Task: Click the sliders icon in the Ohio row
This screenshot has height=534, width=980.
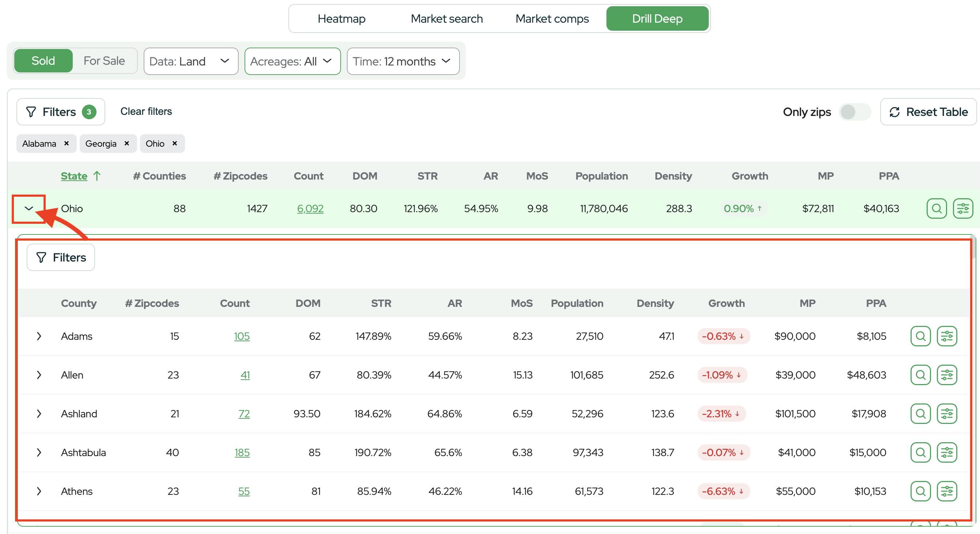Action: tap(962, 208)
